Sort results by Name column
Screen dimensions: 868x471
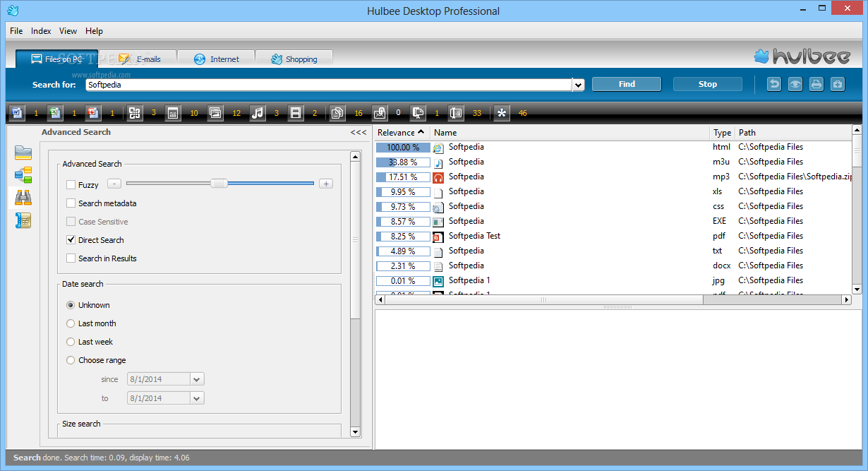tap(570, 133)
